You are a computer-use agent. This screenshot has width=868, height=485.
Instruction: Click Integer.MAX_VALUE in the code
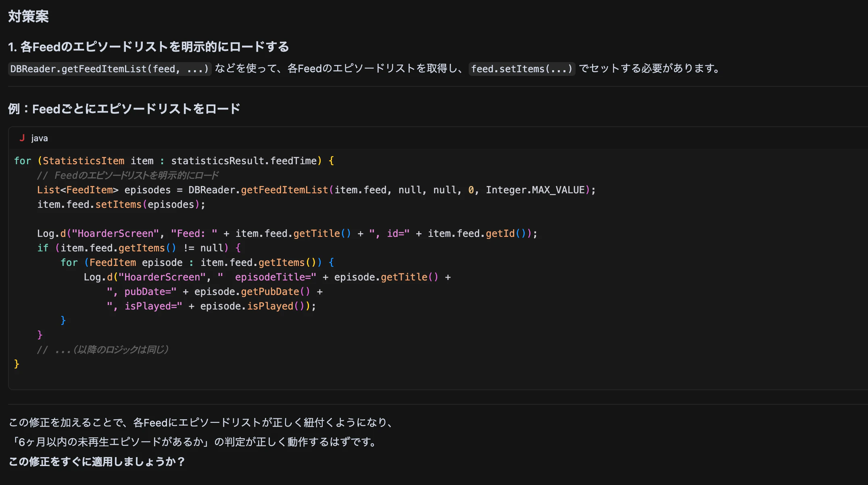pyautogui.click(x=535, y=190)
